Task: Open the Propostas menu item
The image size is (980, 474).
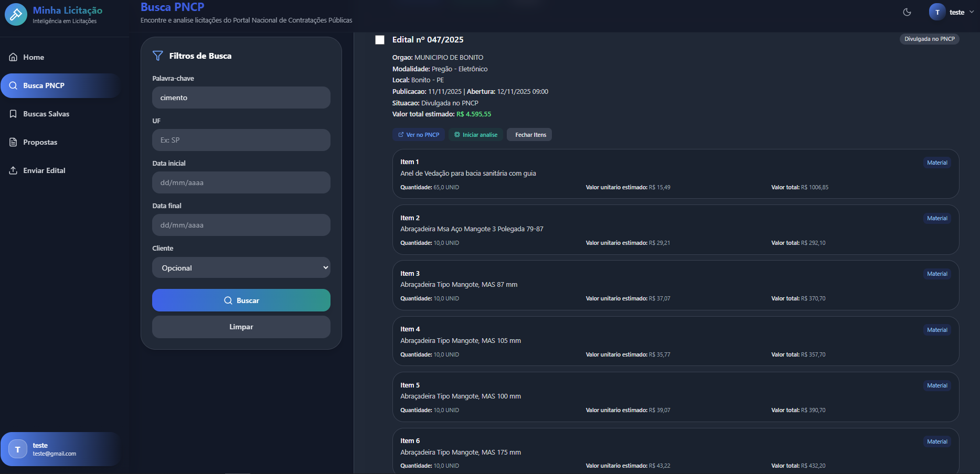Action: point(40,142)
